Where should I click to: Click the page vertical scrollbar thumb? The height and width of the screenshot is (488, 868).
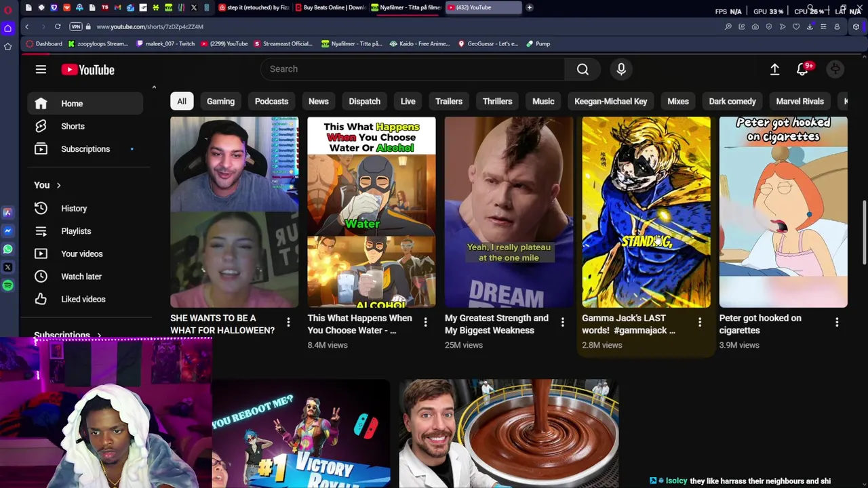pos(864,232)
